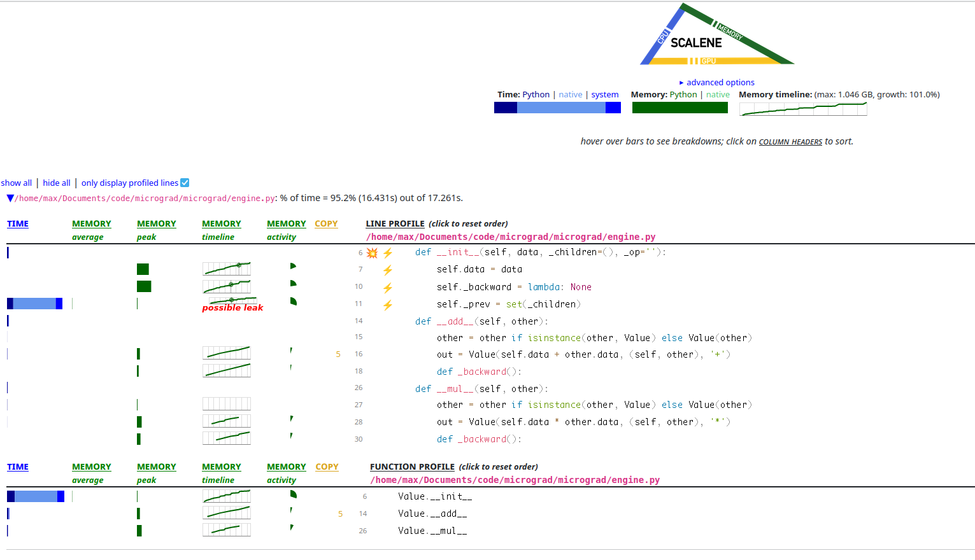Click copy value 5 on line 16
Viewport: 975px width, 560px height.
point(338,354)
